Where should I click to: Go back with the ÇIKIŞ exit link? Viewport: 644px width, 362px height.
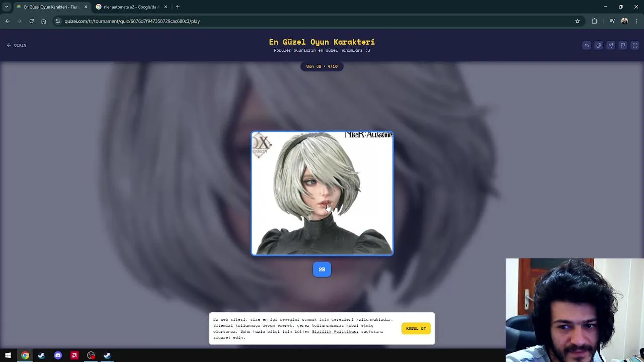(x=17, y=45)
